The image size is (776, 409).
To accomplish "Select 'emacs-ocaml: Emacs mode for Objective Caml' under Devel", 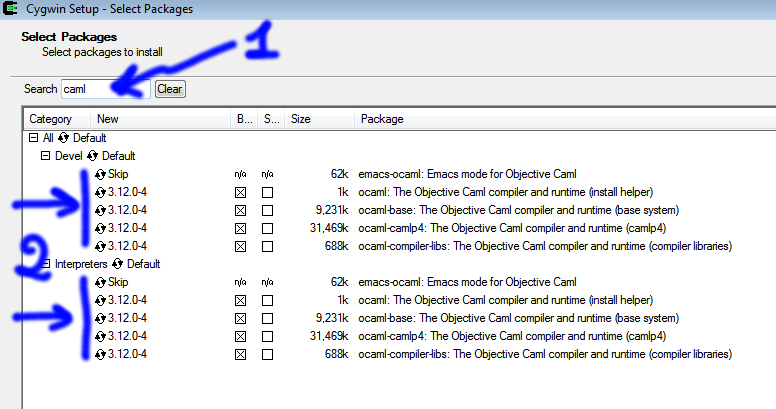I will [467, 174].
